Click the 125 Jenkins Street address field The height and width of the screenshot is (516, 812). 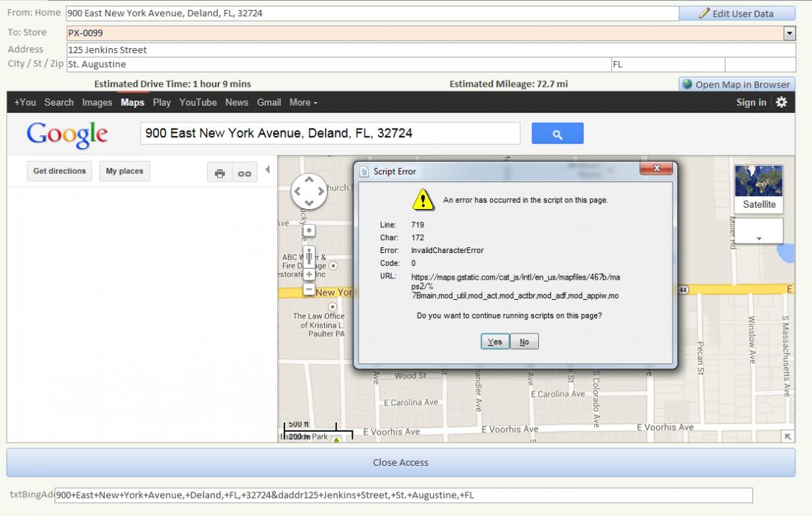[431, 50]
